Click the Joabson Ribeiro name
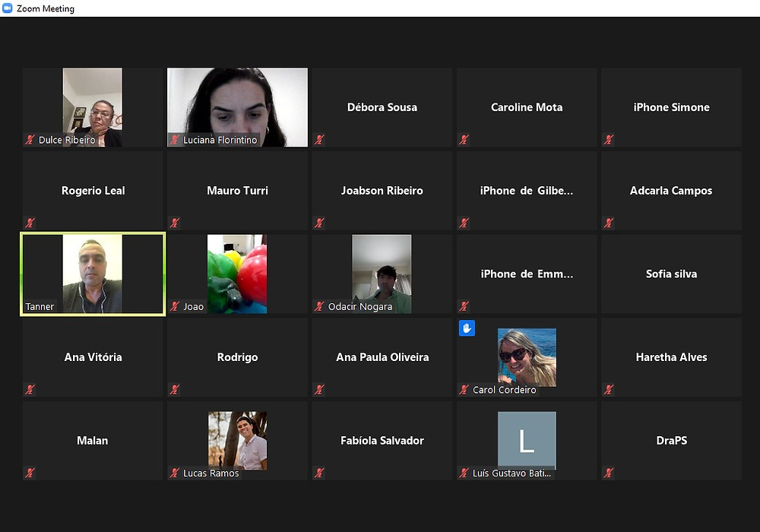 [x=382, y=191]
